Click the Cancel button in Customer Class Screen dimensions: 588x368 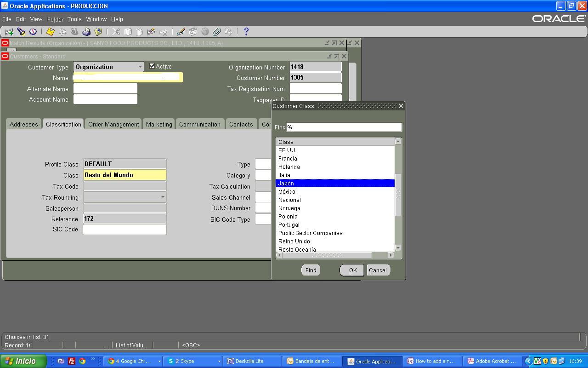click(378, 270)
